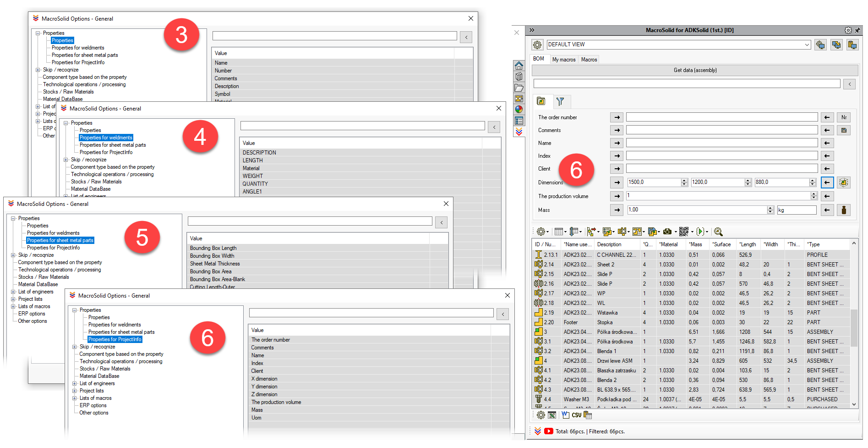Switch to the BOM tab

(x=539, y=59)
